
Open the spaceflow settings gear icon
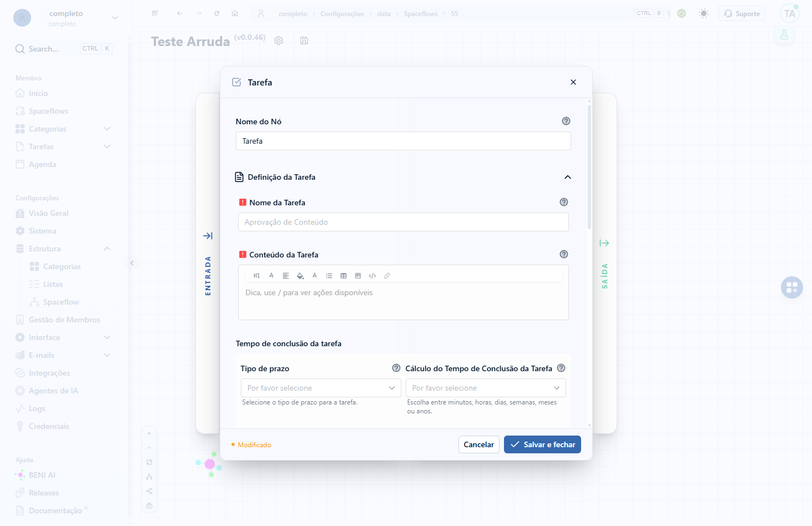coord(279,41)
